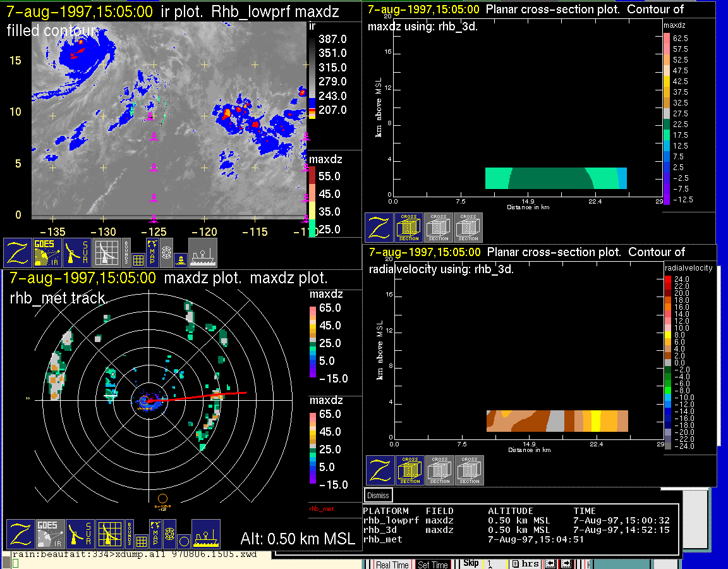Select the SUR radar scan icon in the top panel

(78, 252)
